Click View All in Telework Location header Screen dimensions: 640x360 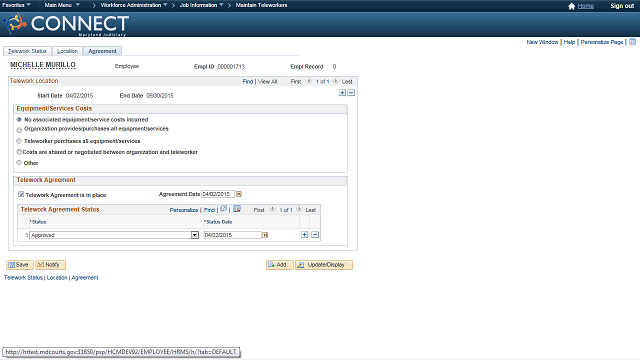point(267,82)
